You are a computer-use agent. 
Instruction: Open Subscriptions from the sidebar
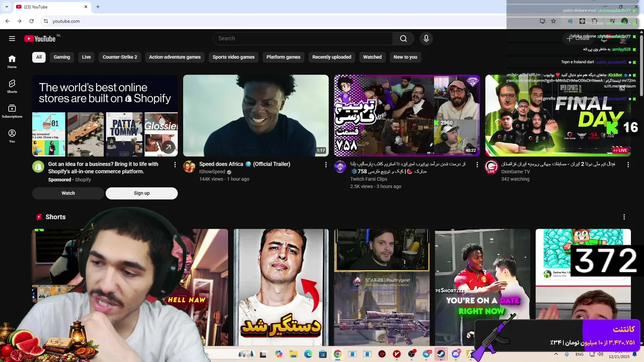click(12, 111)
